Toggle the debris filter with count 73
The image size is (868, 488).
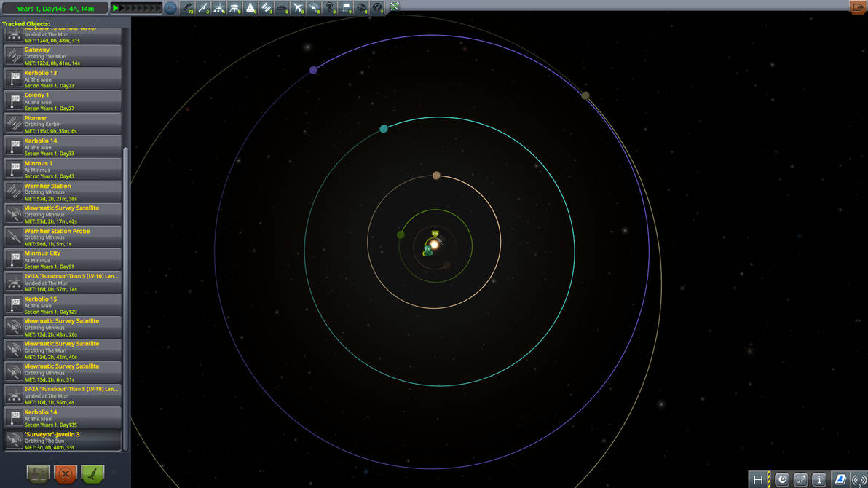(x=187, y=8)
